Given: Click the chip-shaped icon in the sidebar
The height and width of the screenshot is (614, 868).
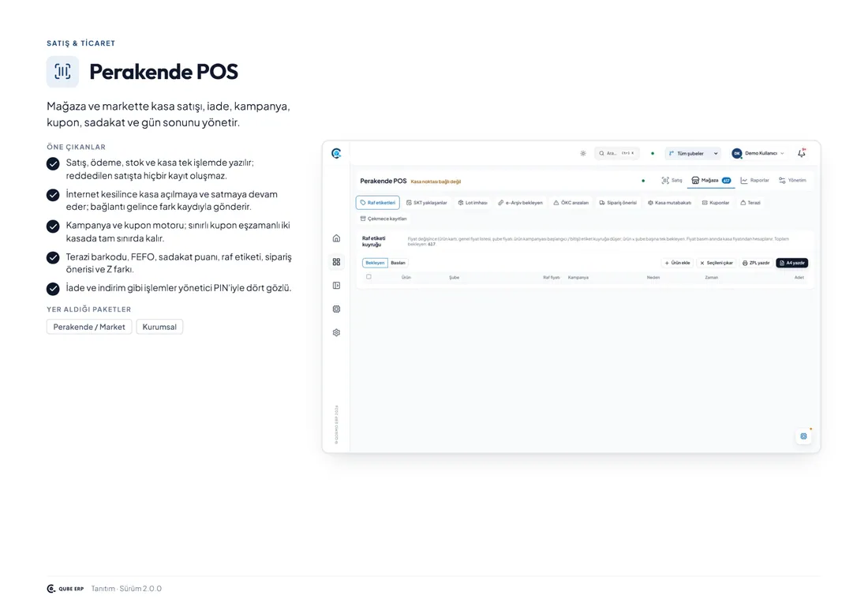Looking at the screenshot, I should point(336,309).
